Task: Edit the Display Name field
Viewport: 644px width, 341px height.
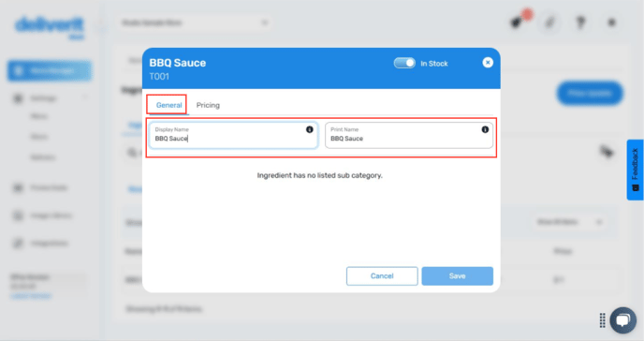Action: click(x=233, y=135)
